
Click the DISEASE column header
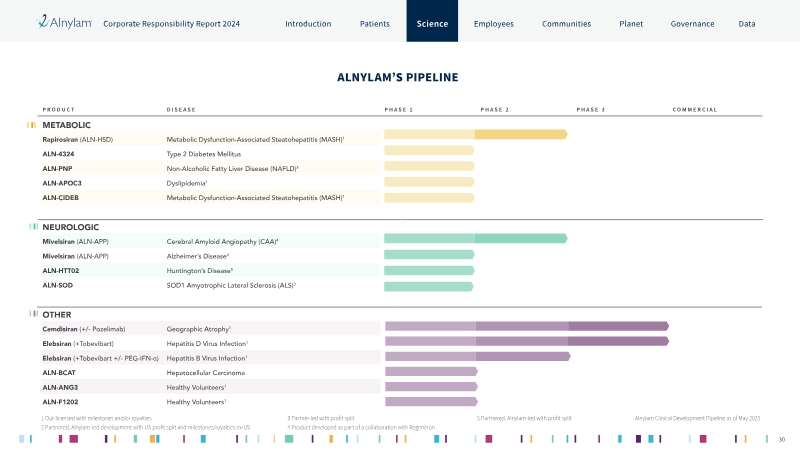point(181,110)
